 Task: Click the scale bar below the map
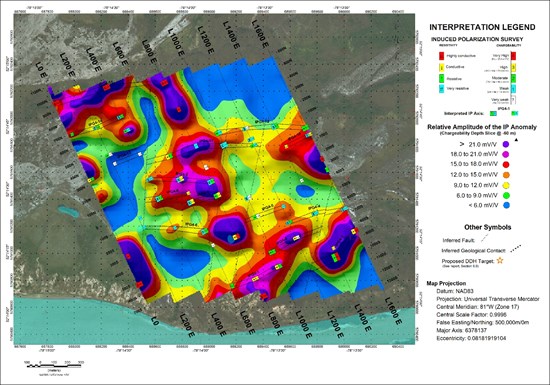(54, 366)
